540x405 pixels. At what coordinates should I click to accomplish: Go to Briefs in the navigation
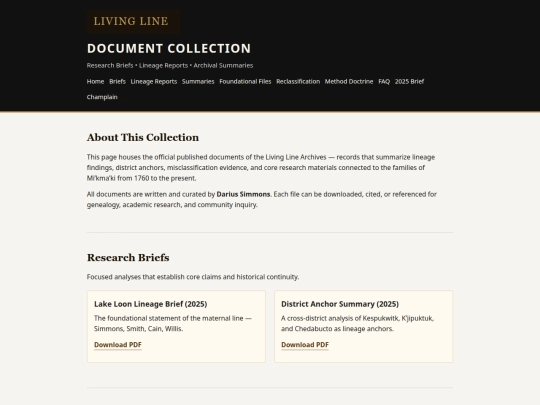point(117,82)
